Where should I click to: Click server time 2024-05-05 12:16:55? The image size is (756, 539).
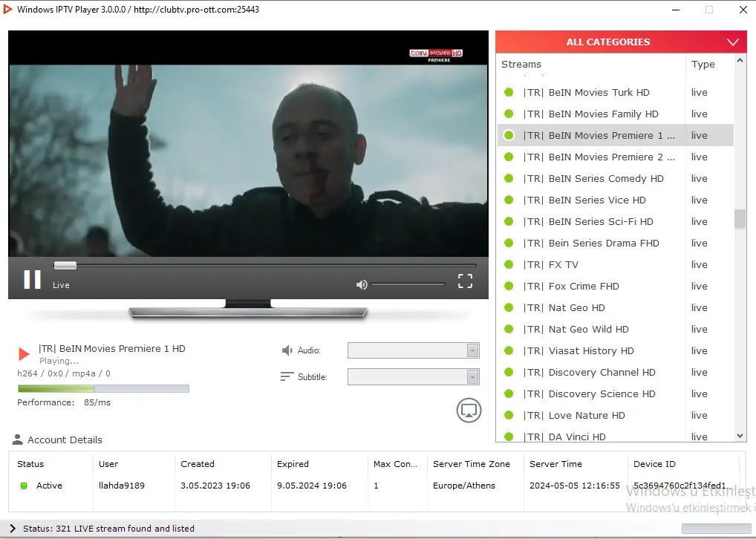click(x=575, y=486)
